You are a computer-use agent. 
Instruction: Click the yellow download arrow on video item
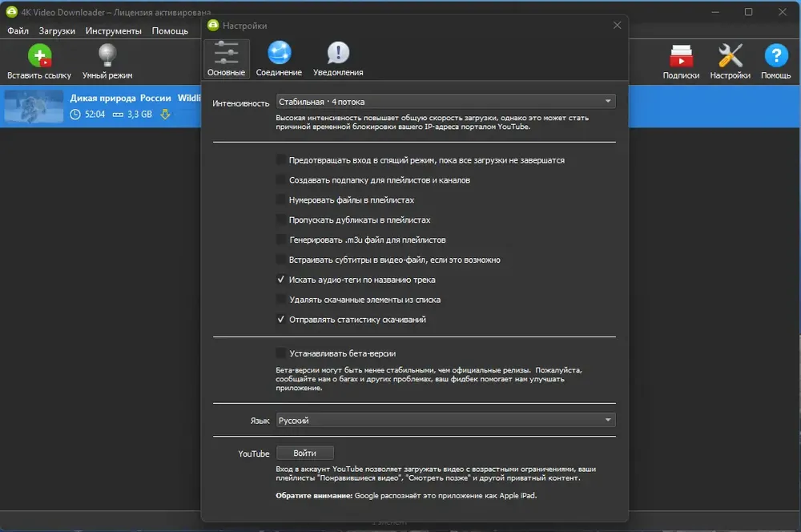coord(165,114)
